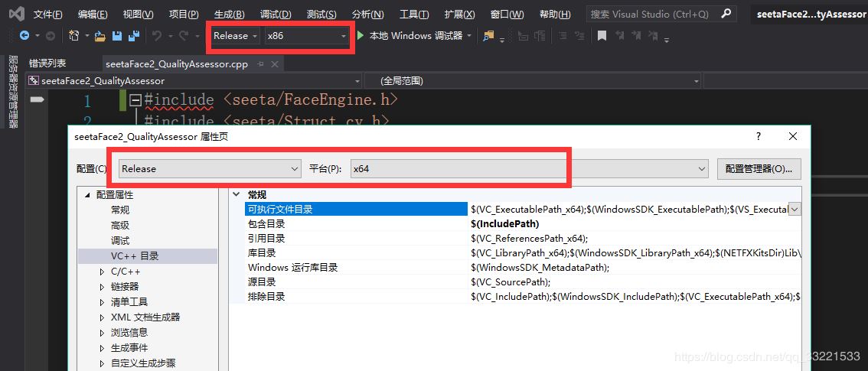Expand the 自定义生成步骤 tree node

102,363
